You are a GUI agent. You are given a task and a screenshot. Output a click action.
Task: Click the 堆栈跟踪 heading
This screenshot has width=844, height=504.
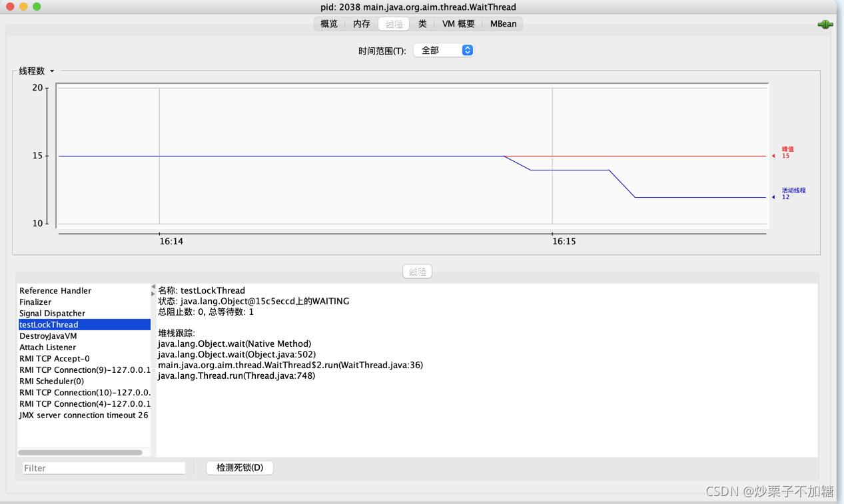coord(177,333)
